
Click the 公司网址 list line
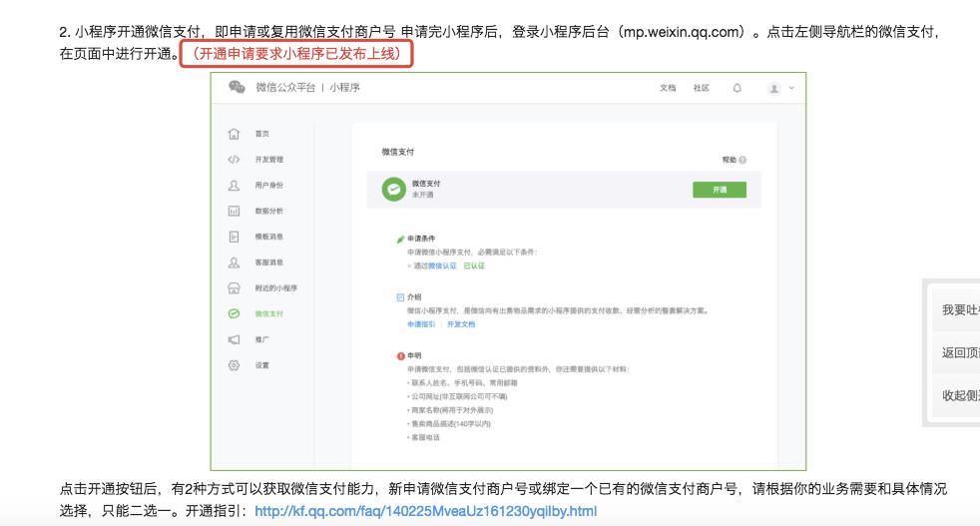pyautogui.click(x=457, y=396)
